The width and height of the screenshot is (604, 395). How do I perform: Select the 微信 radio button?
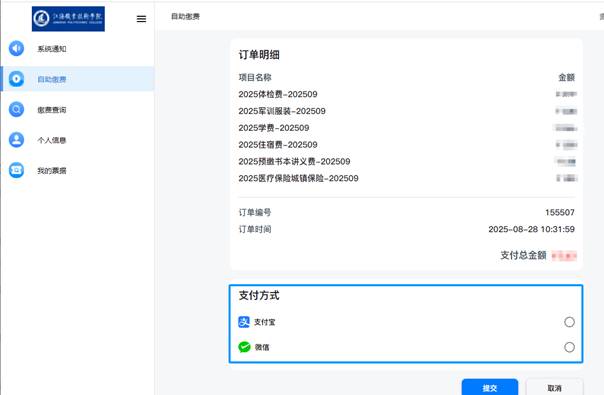click(569, 347)
